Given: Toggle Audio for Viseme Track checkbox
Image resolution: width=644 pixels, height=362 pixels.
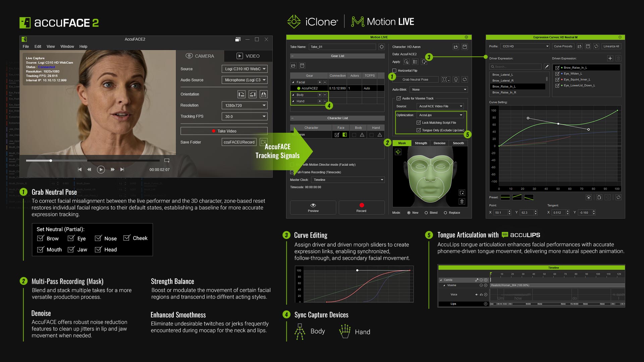Looking at the screenshot, I should click(x=399, y=99).
